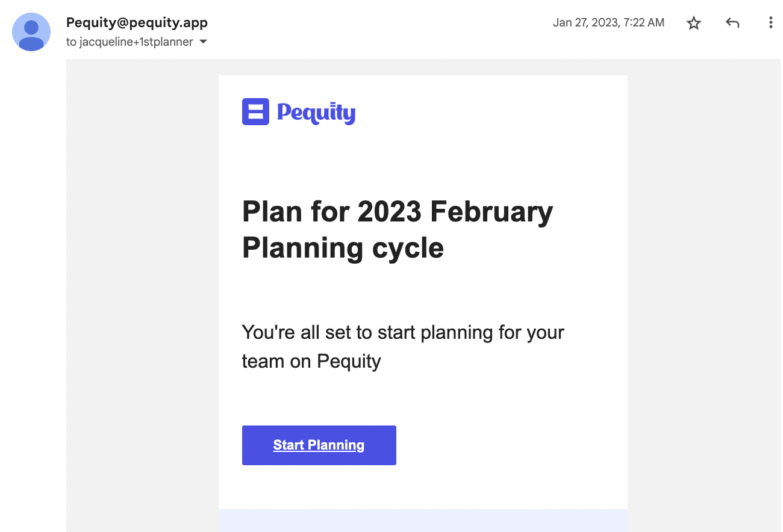783x532 pixels.
Task: Click the underlined Start Planning link text
Action: [x=319, y=445]
